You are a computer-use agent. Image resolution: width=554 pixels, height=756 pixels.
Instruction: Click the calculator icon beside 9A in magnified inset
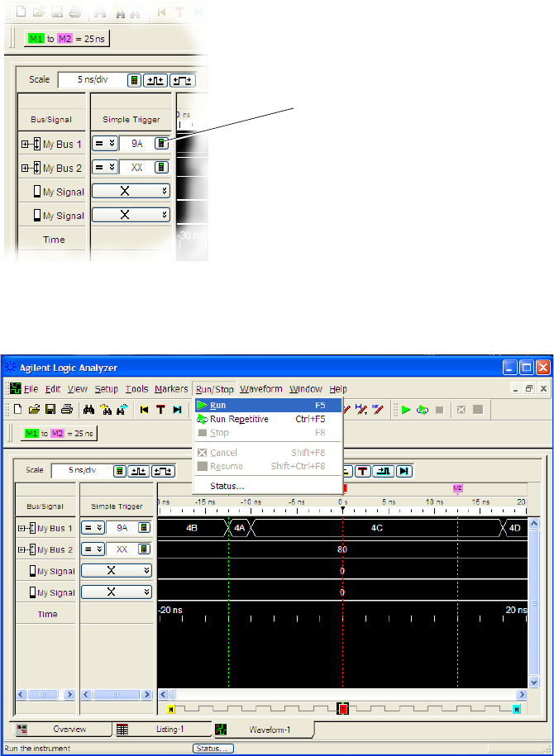coord(162,143)
